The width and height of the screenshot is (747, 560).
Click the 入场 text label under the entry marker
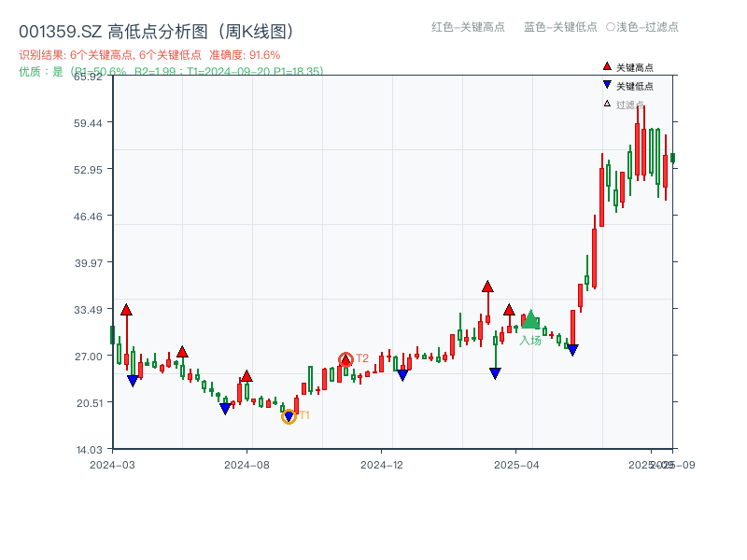tap(530, 342)
